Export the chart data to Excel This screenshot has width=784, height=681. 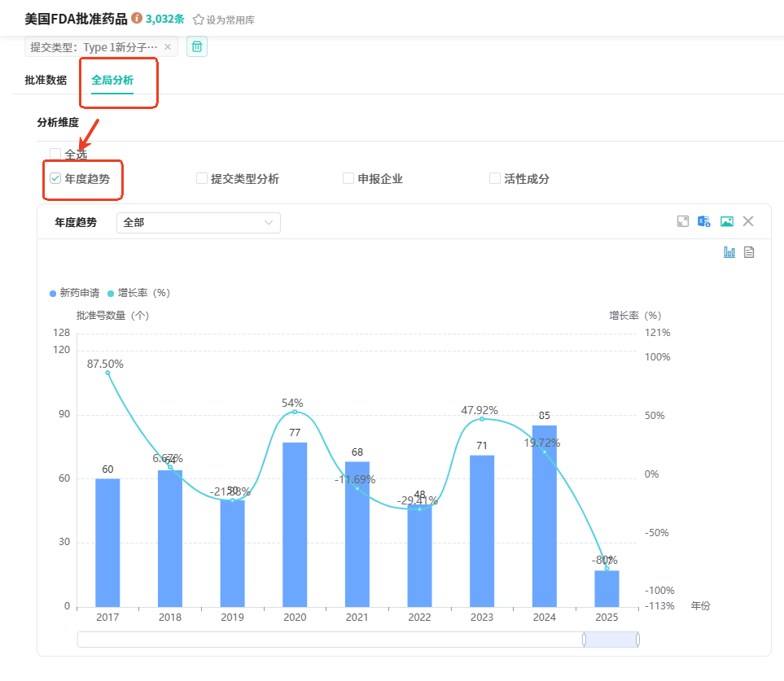704,221
